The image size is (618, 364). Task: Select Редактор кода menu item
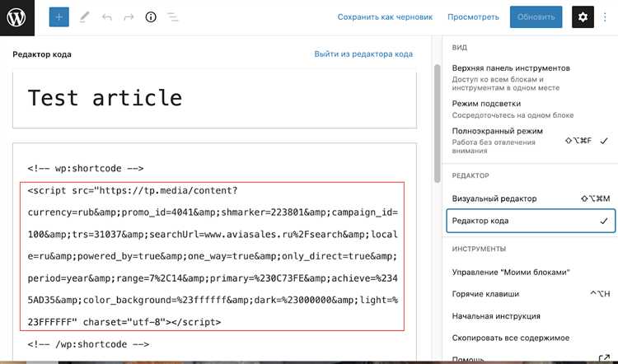coord(531,221)
